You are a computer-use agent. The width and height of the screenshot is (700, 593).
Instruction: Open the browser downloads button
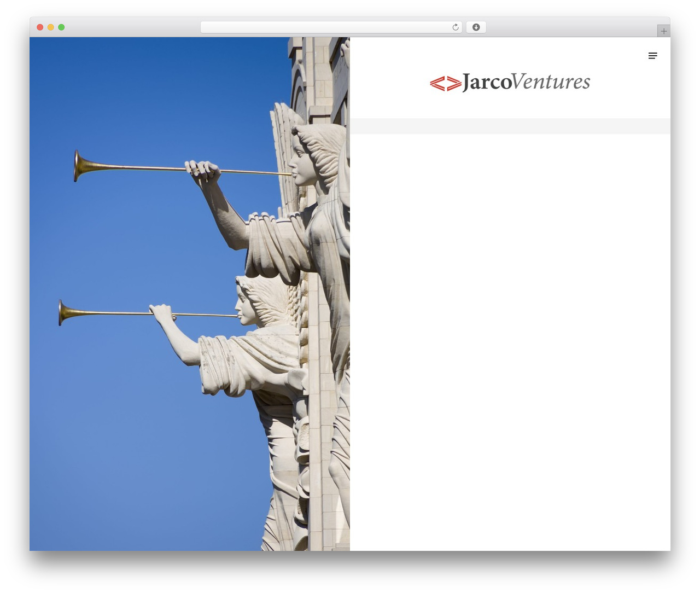click(476, 27)
